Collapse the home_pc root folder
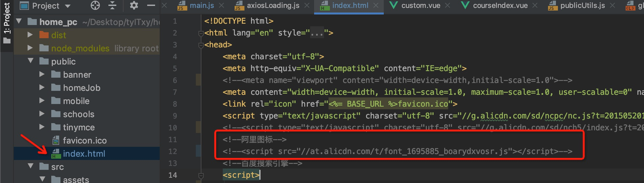The height and width of the screenshot is (183, 644). tap(19, 22)
